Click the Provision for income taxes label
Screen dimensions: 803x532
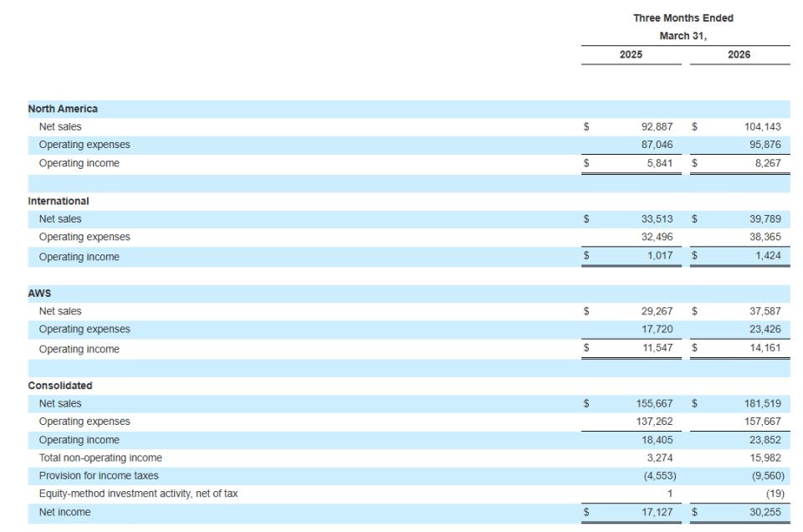(x=99, y=475)
